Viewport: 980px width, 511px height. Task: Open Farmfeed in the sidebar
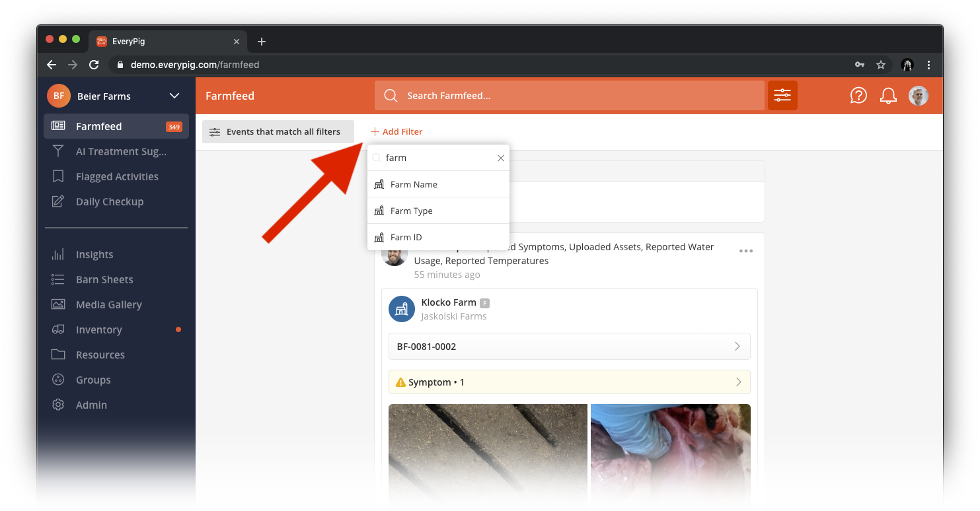pos(116,126)
